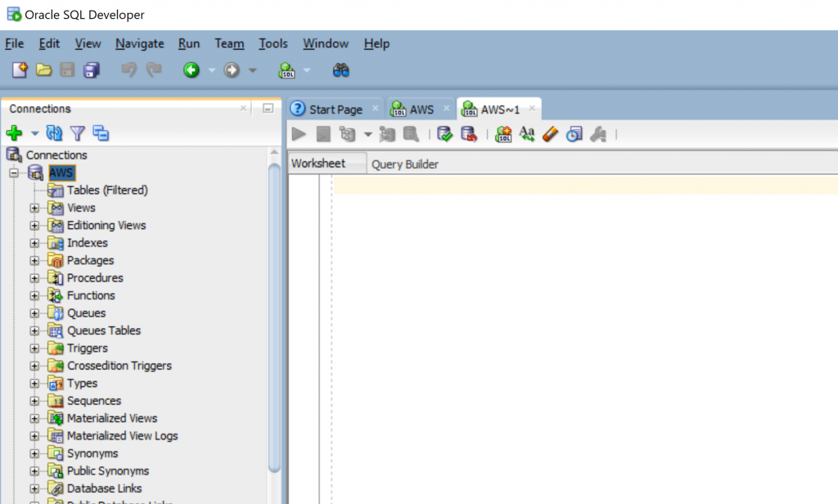Open the New Connection dropdown arrow

tap(34, 133)
